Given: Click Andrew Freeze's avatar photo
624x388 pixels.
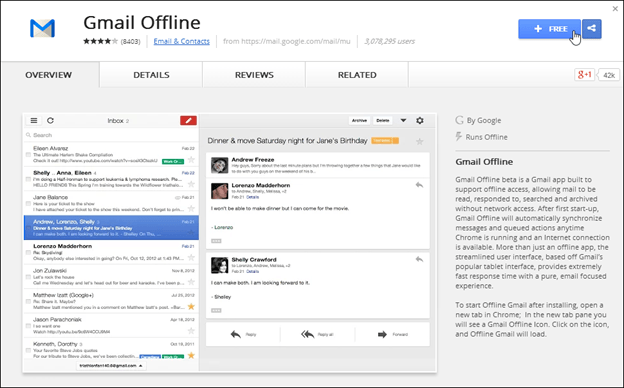Looking at the screenshot, I should [x=219, y=165].
